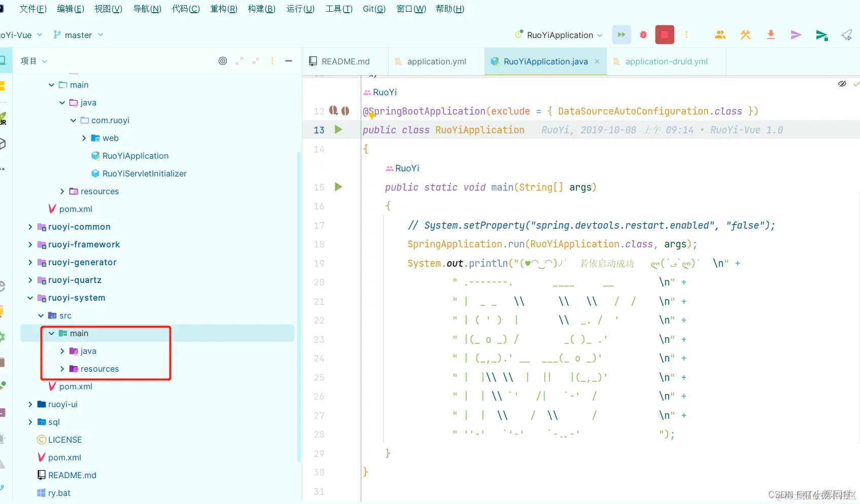Screen dimensions: 860x504
Task: Switch to the README.md editor tab
Action: (345, 61)
